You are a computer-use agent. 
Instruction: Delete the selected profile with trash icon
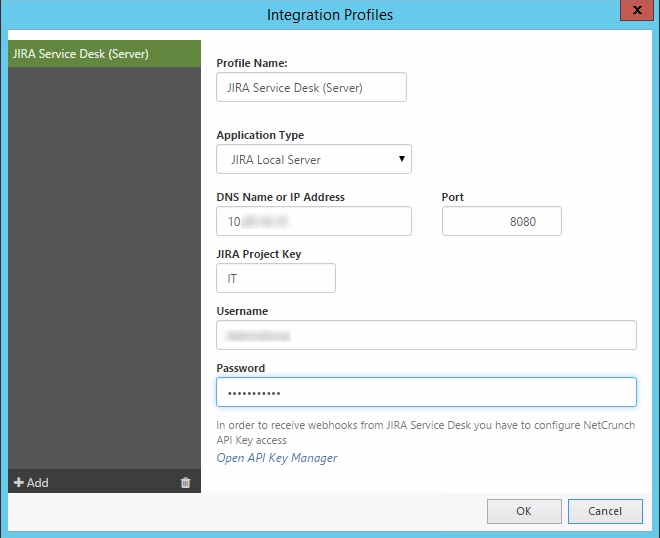pyautogui.click(x=185, y=483)
